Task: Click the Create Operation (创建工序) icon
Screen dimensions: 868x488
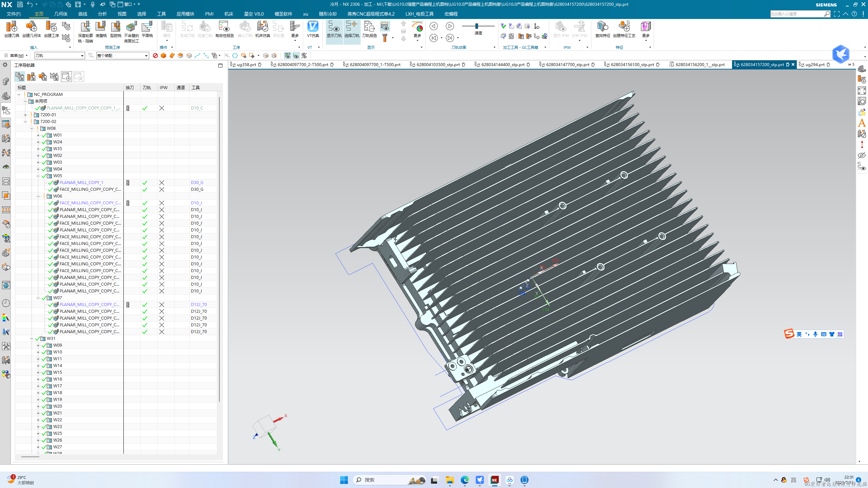Action: click(51, 29)
